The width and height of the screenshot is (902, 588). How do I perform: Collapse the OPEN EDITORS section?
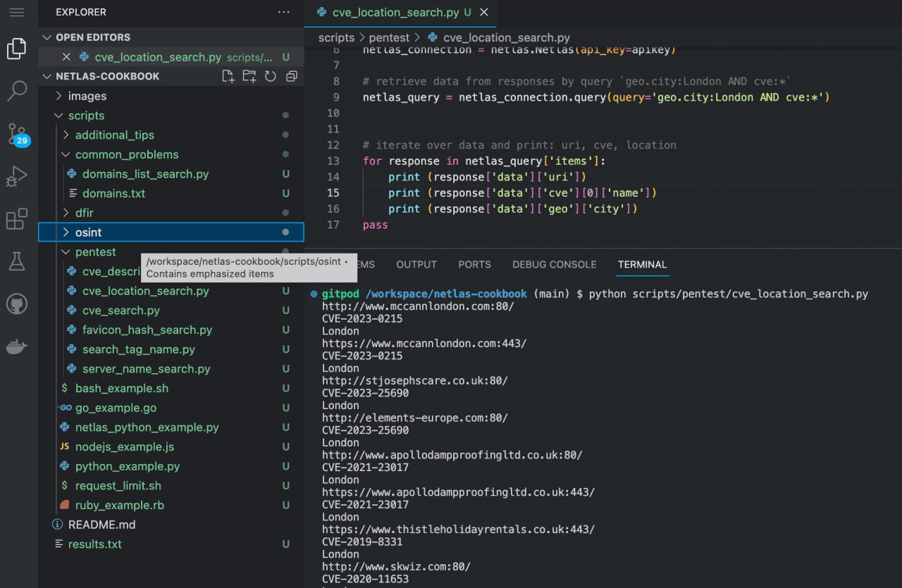pyautogui.click(x=48, y=37)
